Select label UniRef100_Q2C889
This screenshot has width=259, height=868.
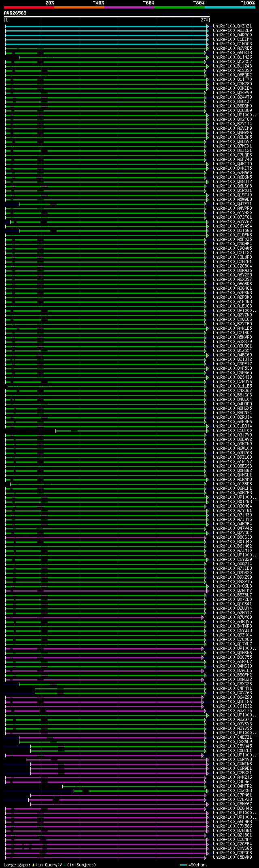232,110
